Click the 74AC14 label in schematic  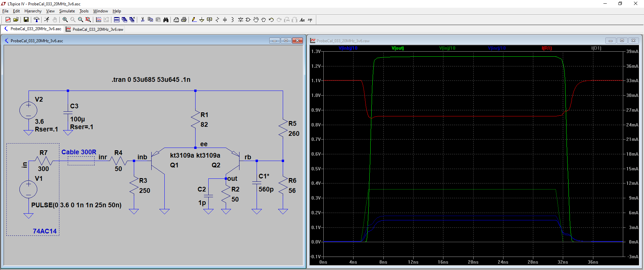45,231
